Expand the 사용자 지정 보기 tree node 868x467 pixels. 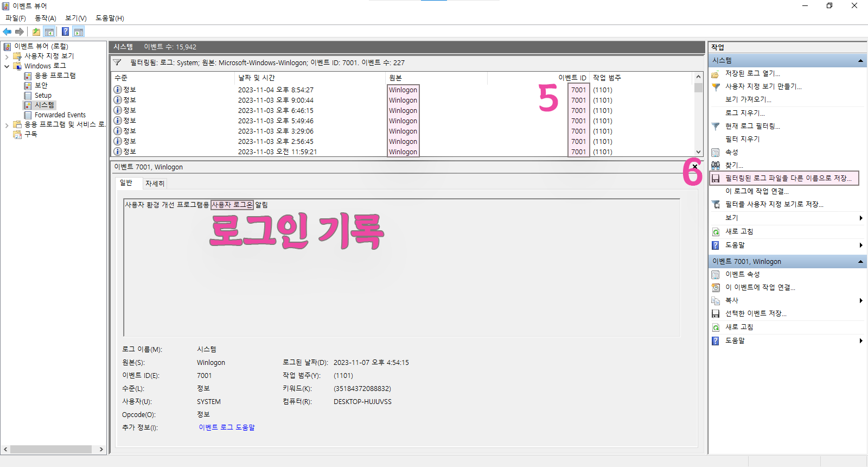click(7, 56)
